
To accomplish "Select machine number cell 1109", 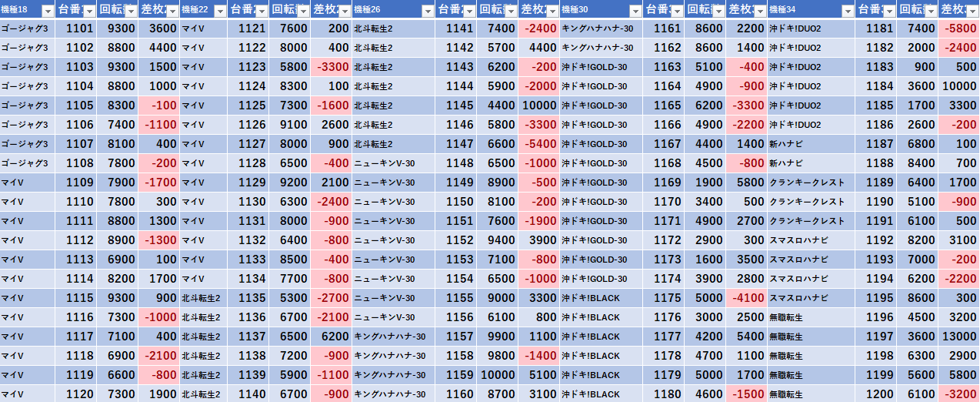I will coord(76,183).
